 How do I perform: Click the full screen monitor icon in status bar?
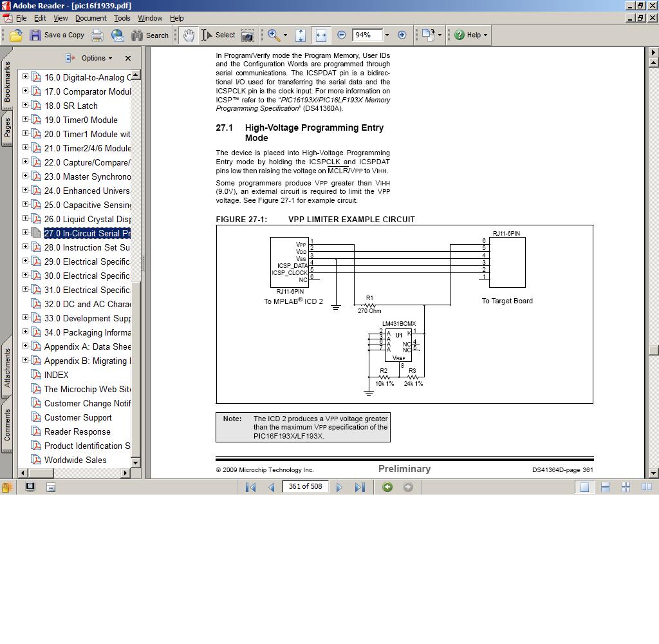click(30, 487)
